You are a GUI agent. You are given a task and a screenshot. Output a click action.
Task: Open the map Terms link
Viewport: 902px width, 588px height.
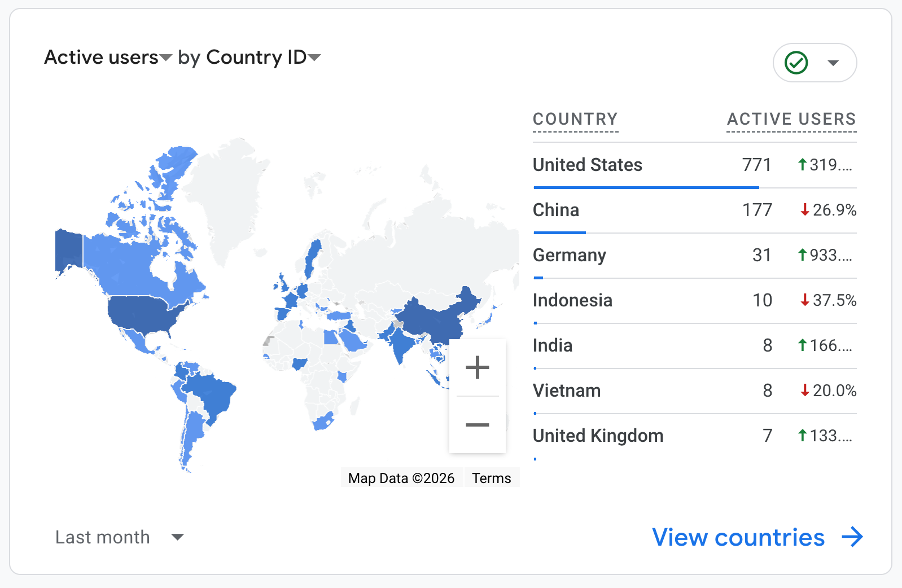(x=491, y=478)
